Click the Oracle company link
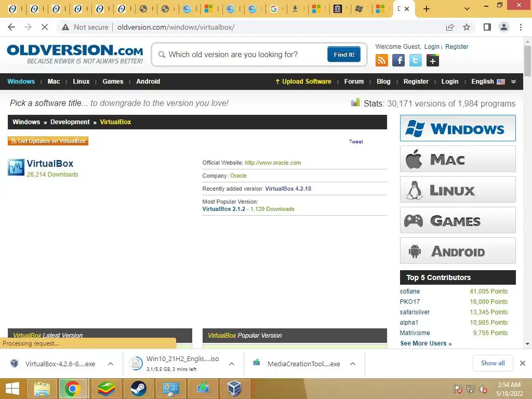The image size is (532, 399). 238,176
